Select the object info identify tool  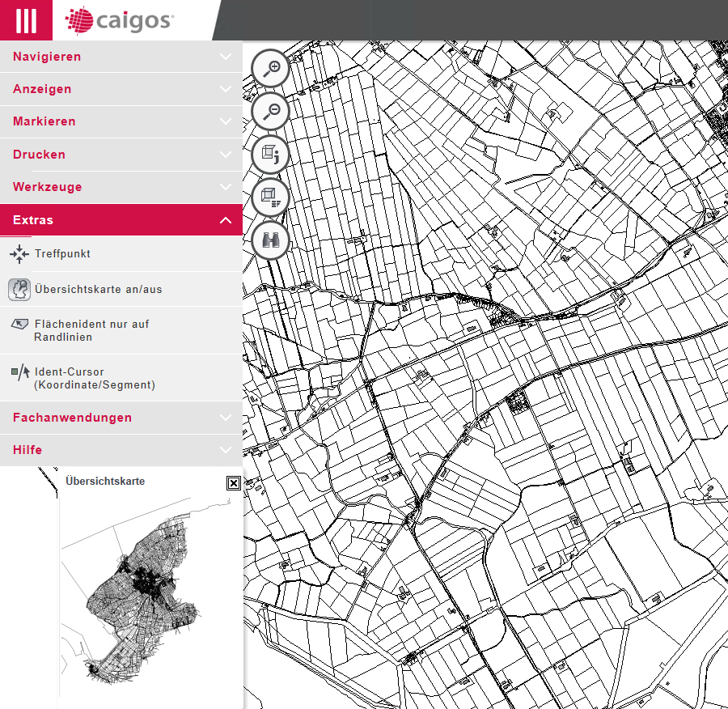point(271,154)
